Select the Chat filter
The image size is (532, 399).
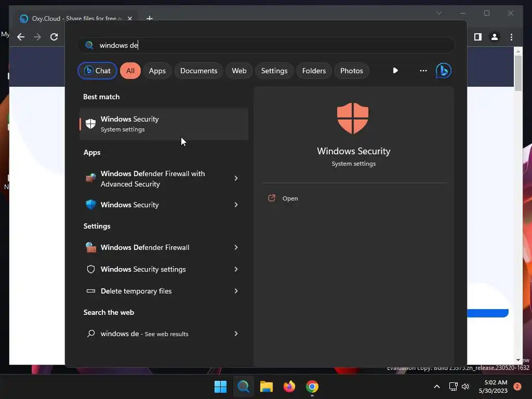click(97, 71)
